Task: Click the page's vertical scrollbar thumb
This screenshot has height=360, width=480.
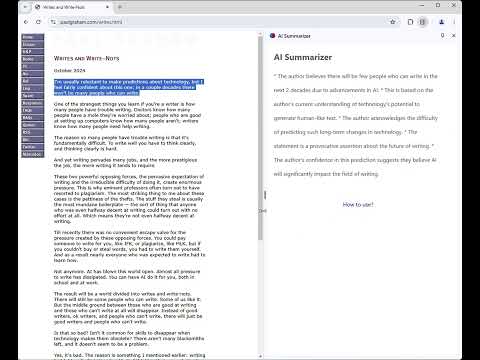Action: point(260,138)
